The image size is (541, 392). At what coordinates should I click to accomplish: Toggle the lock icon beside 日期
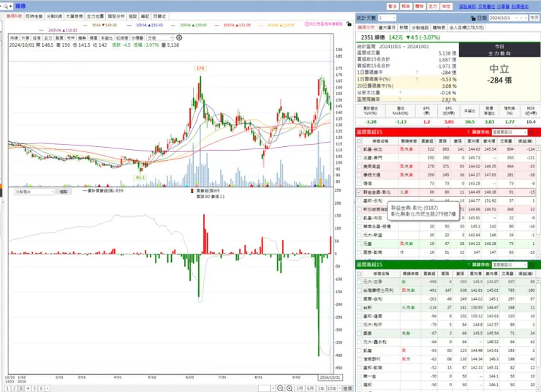click(x=473, y=18)
